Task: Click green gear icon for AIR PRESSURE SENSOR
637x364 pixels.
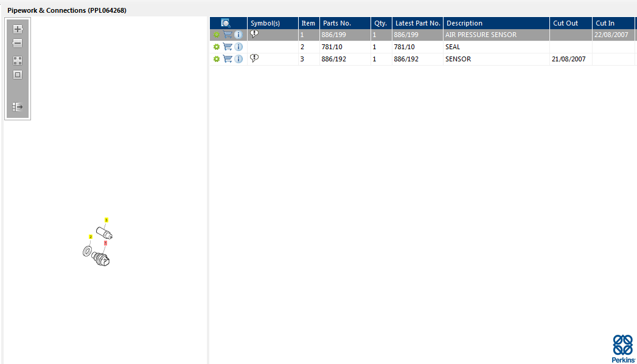Action: [x=217, y=35]
